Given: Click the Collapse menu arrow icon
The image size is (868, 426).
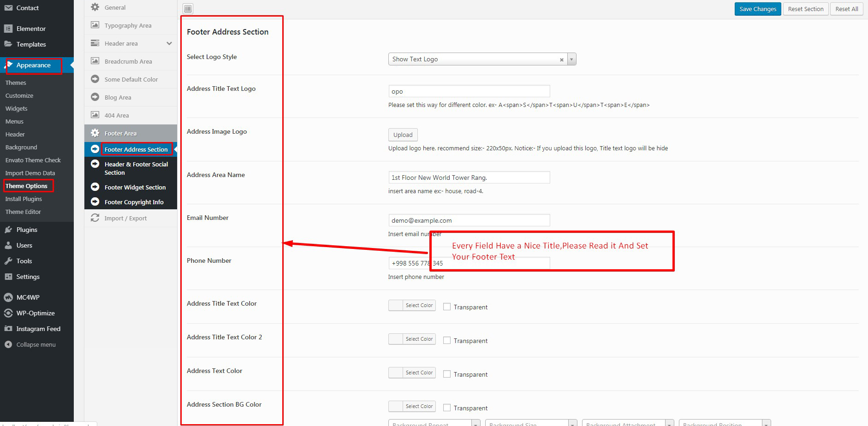Looking at the screenshot, I should (x=8, y=344).
